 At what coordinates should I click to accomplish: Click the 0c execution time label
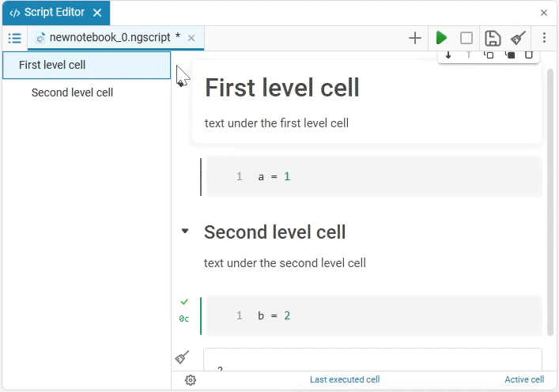184,318
